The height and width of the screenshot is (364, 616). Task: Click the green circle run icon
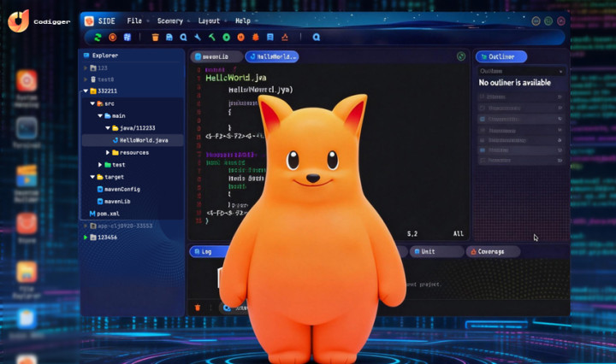226,38
